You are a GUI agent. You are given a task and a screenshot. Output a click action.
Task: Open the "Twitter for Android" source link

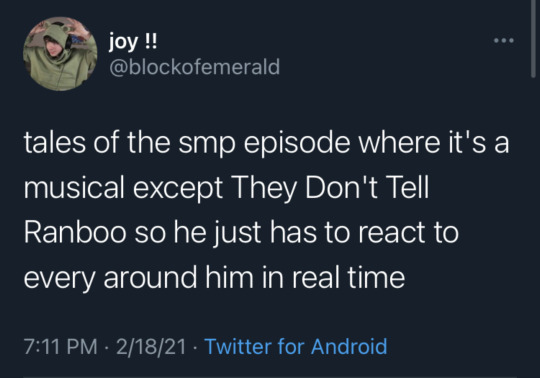coord(296,346)
